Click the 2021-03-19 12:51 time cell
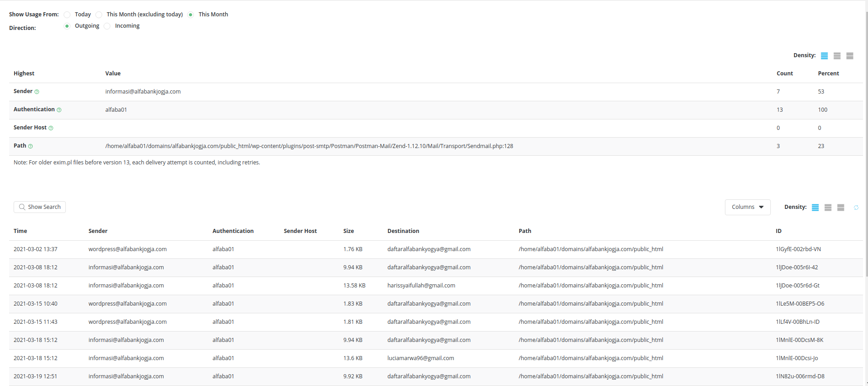 pyautogui.click(x=35, y=376)
